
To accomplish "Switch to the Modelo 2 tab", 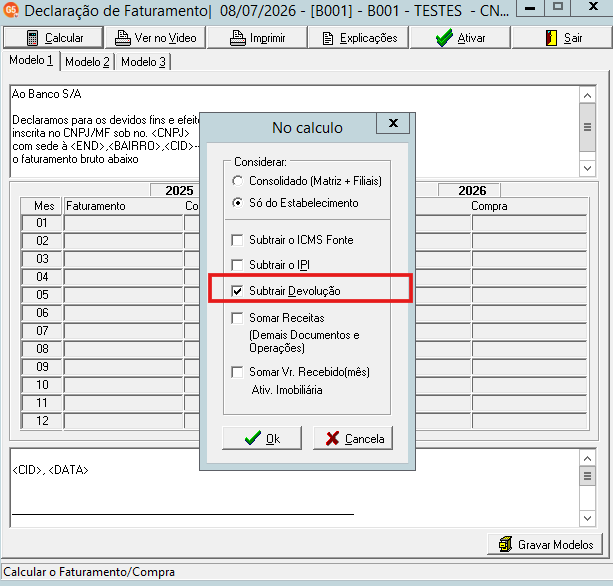I will [x=87, y=62].
